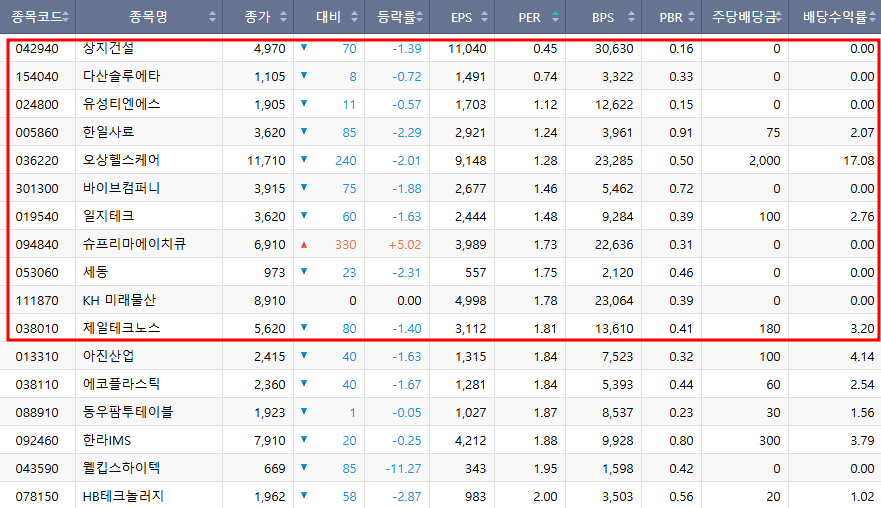Viewport: 881px width, 508px height.
Task: Select stock name 웰킵스하이텍
Action: (121, 468)
